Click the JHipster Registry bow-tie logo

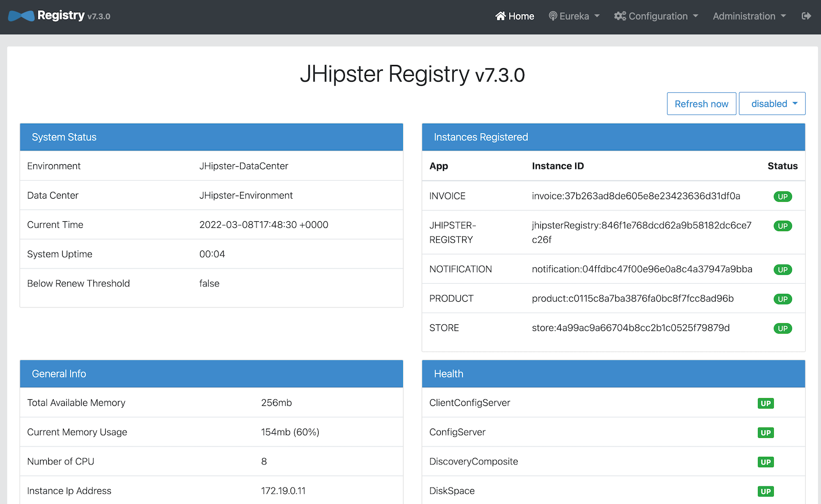22,16
